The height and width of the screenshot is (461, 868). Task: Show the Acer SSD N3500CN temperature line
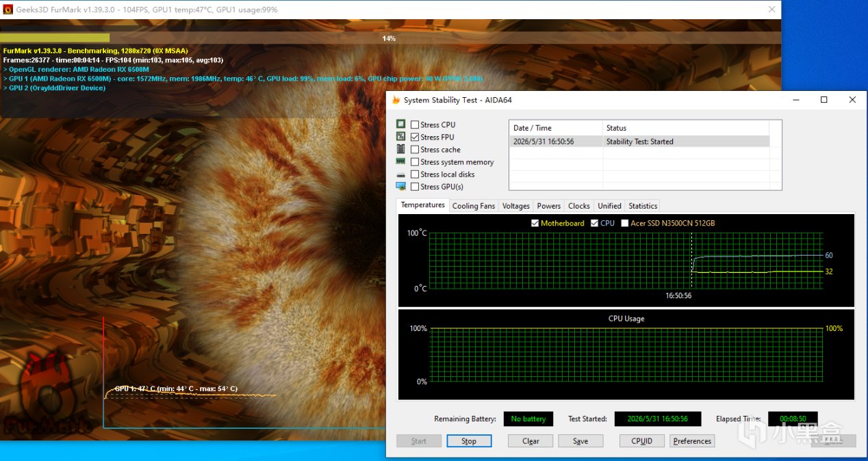pyautogui.click(x=624, y=223)
